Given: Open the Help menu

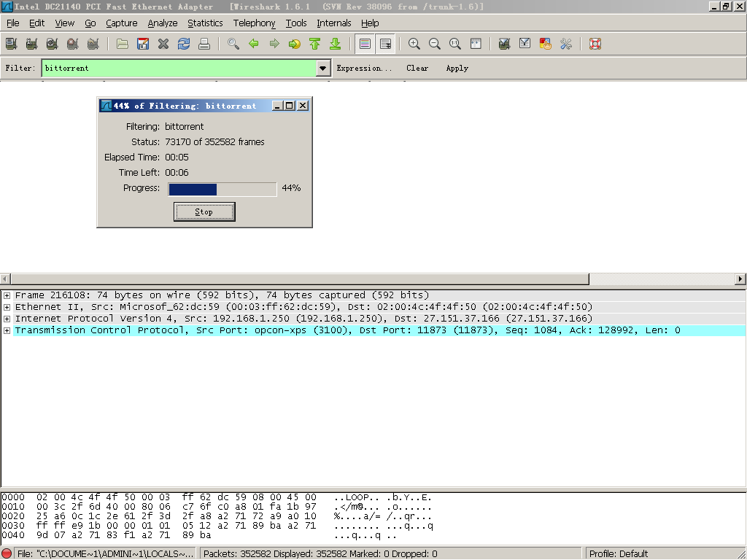Looking at the screenshot, I should click(370, 23).
